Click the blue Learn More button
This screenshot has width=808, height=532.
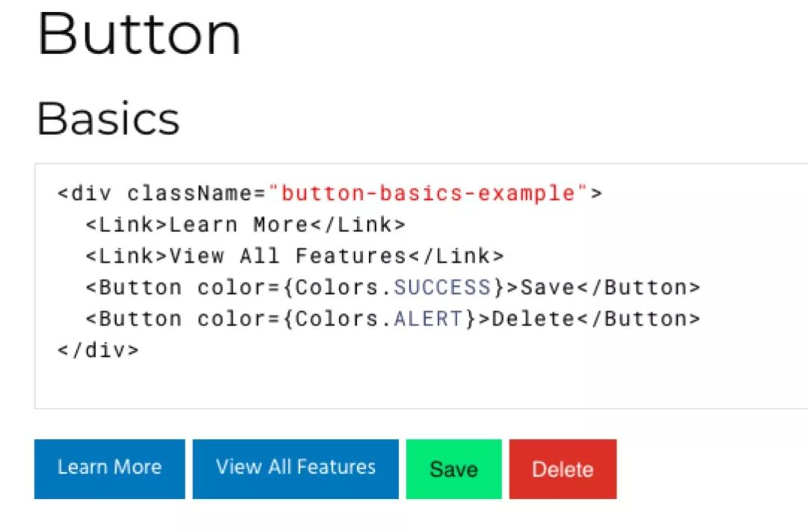tap(109, 468)
